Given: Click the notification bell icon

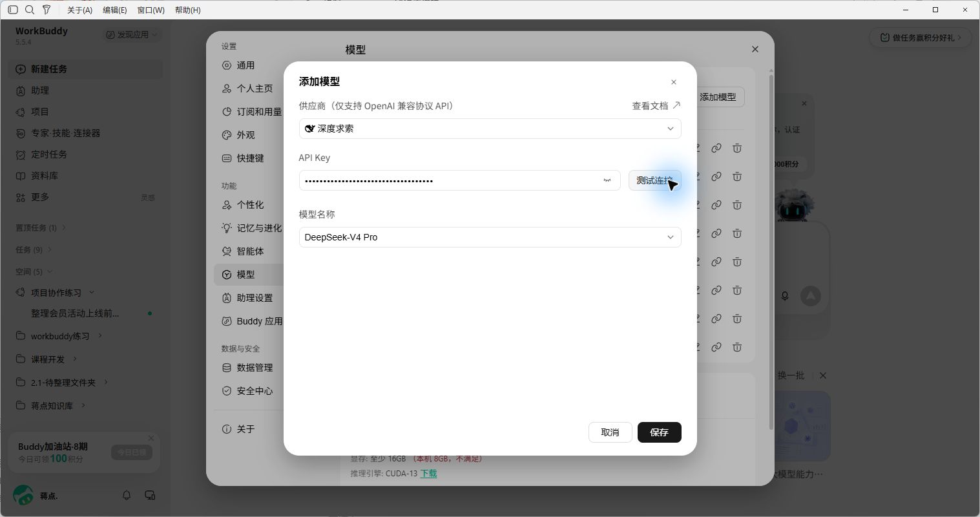Looking at the screenshot, I should pos(127,495).
